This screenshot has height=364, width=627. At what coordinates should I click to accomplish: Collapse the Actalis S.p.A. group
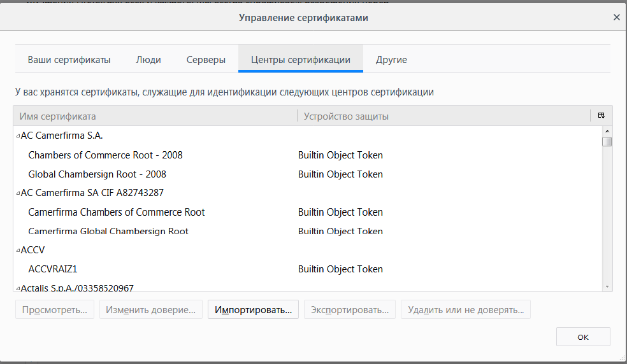[17, 289]
